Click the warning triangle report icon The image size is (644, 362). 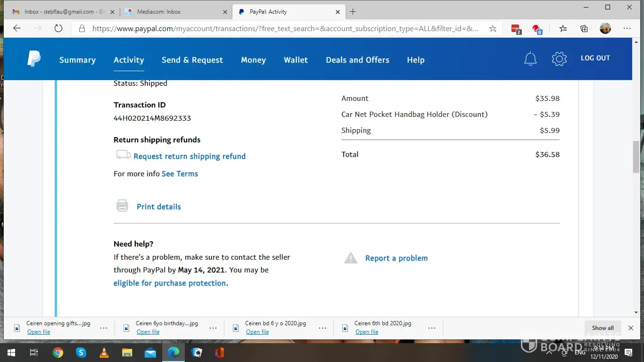(x=351, y=258)
